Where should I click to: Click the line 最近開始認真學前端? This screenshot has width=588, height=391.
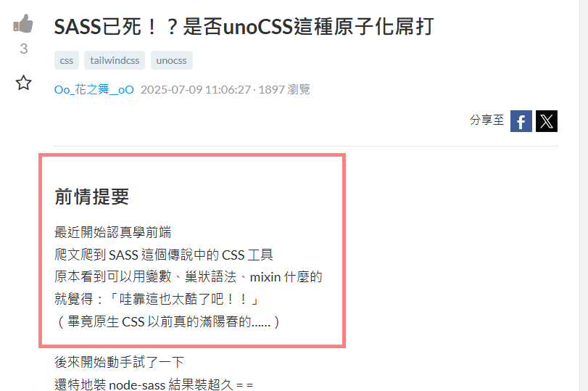(x=112, y=232)
